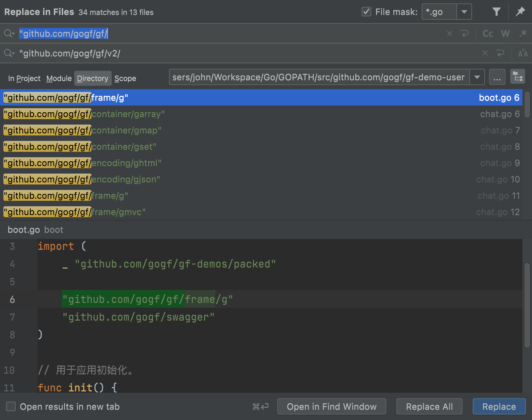
Task: Toggle recursive directory search icon
Action: [517, 77]
